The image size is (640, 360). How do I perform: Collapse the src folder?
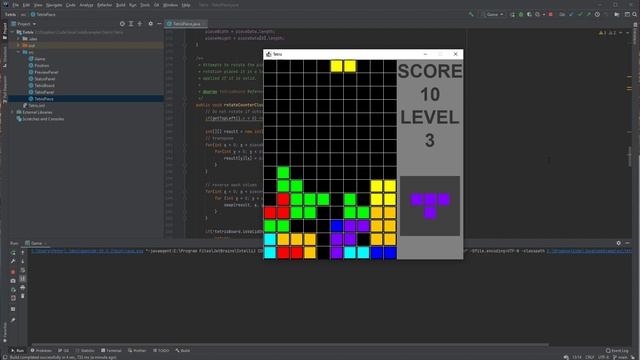pyautogui.click(x=18, y=52)
